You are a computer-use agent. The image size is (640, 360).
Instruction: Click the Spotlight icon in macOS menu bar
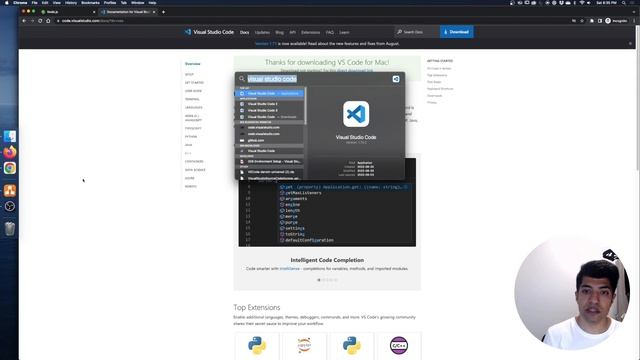coord(624,2)
